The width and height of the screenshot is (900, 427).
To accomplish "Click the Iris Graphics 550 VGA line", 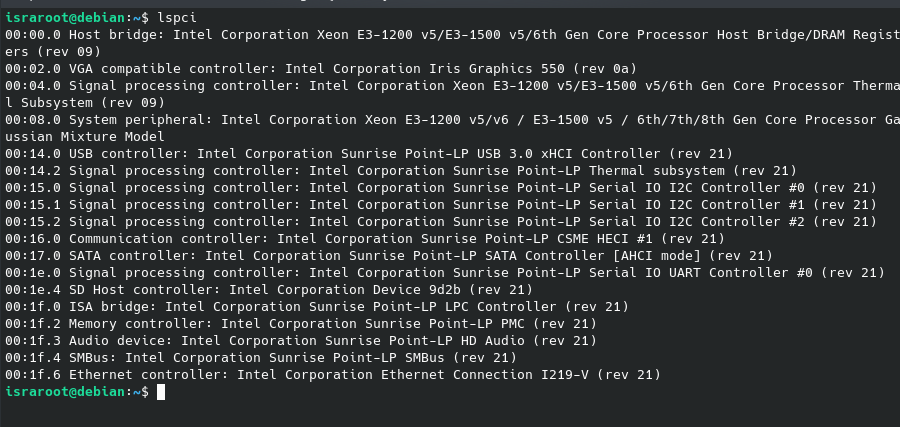I will tap(321, 69).
